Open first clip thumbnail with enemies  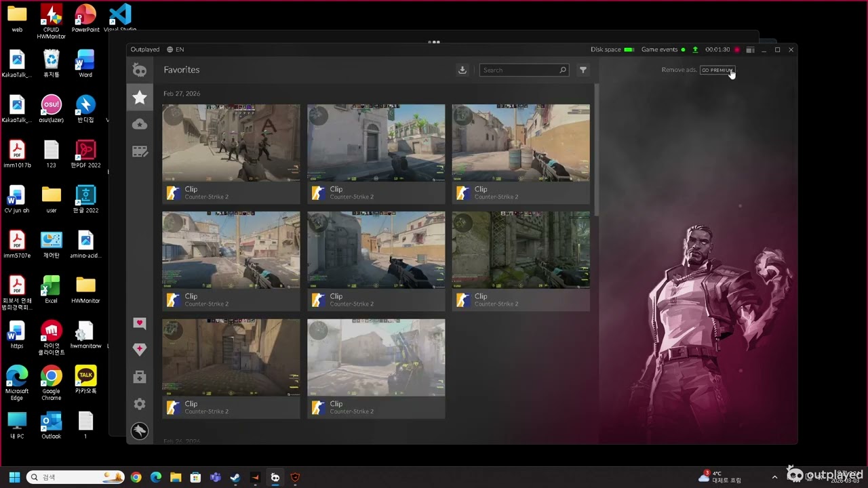[231, 143]
